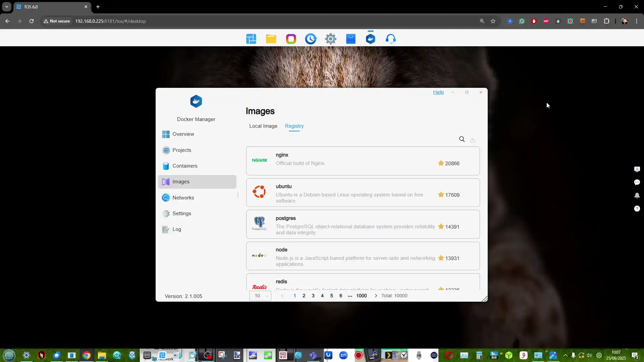Select the postgres registry image
The height and width of the screenshot is (362, 644).
pos(363,224)
